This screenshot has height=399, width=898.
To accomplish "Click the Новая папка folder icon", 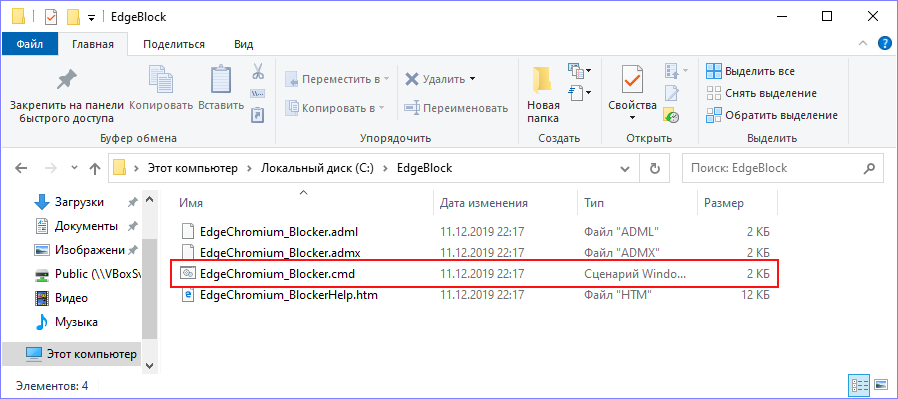I will point(541,80).
